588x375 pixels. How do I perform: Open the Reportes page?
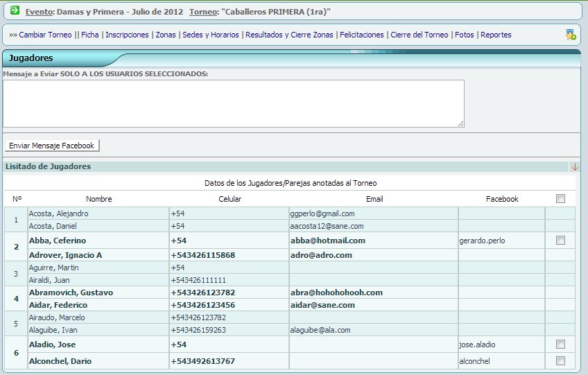496,35
